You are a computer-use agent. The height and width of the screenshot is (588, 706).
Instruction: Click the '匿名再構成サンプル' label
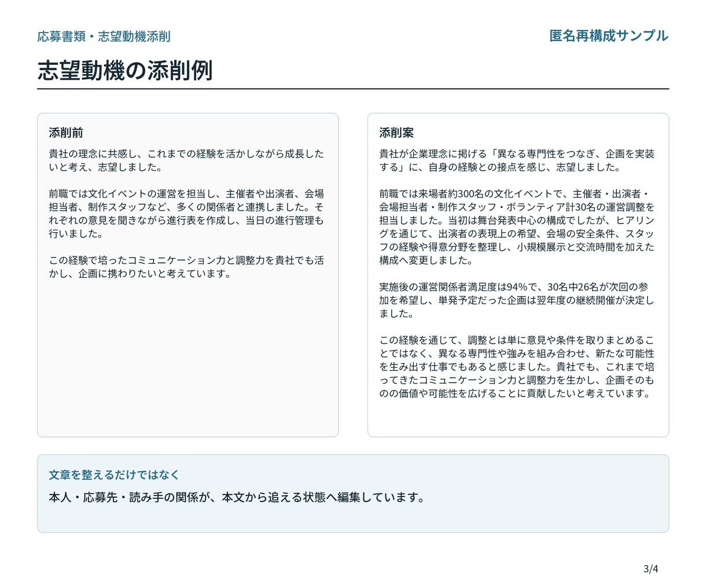click(609, 35)
